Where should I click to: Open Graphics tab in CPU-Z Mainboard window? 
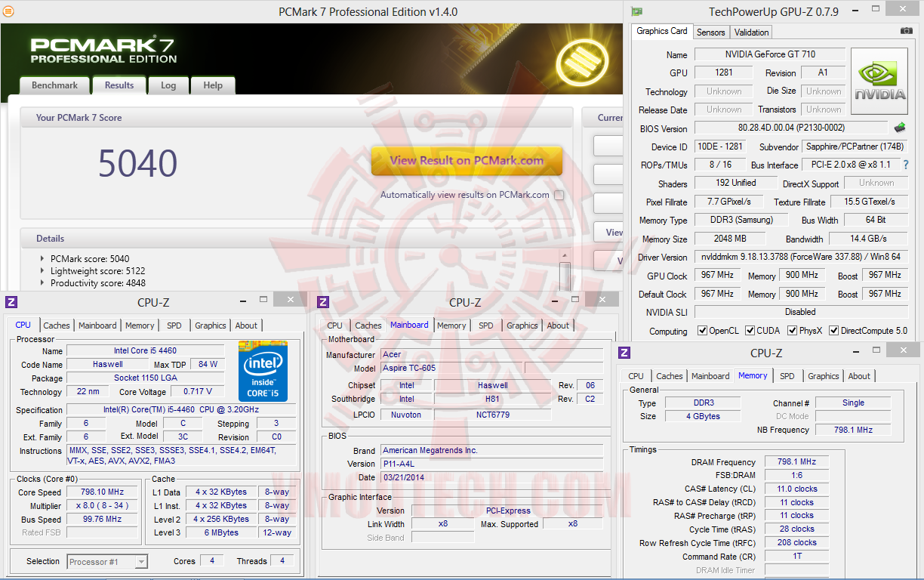522,325
